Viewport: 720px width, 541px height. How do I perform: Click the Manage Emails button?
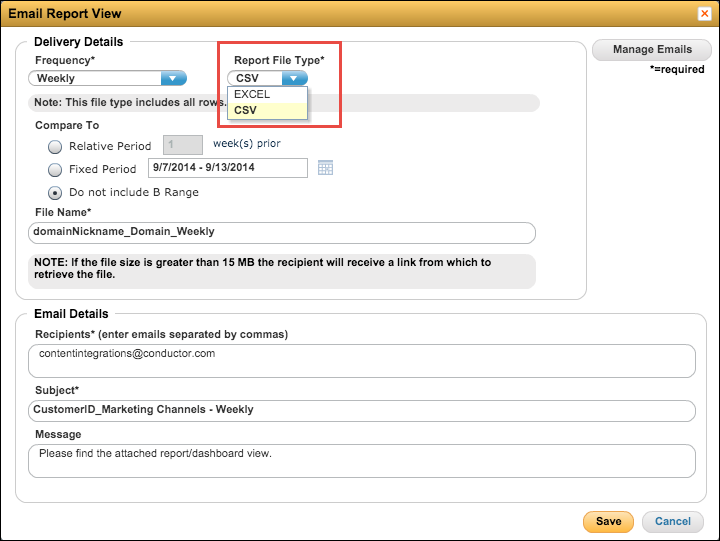click(652, 50)
